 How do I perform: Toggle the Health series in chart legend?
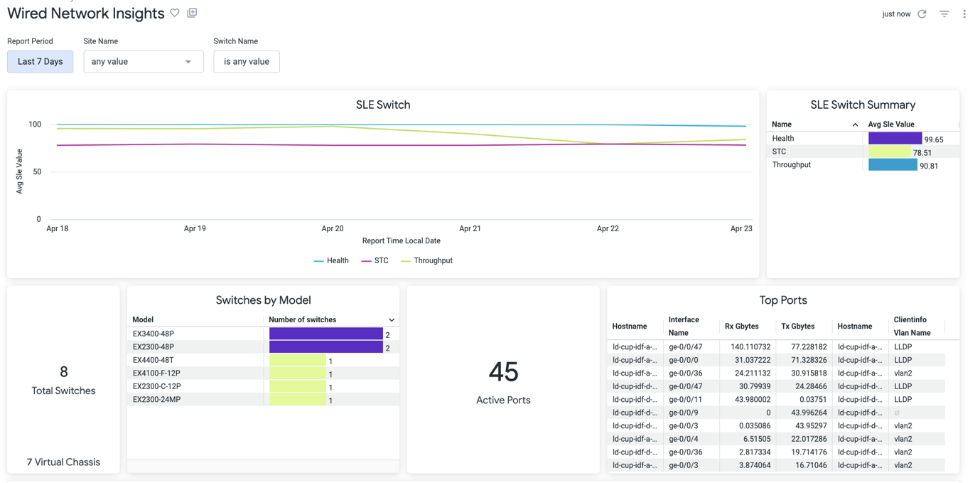click(331, 261)
